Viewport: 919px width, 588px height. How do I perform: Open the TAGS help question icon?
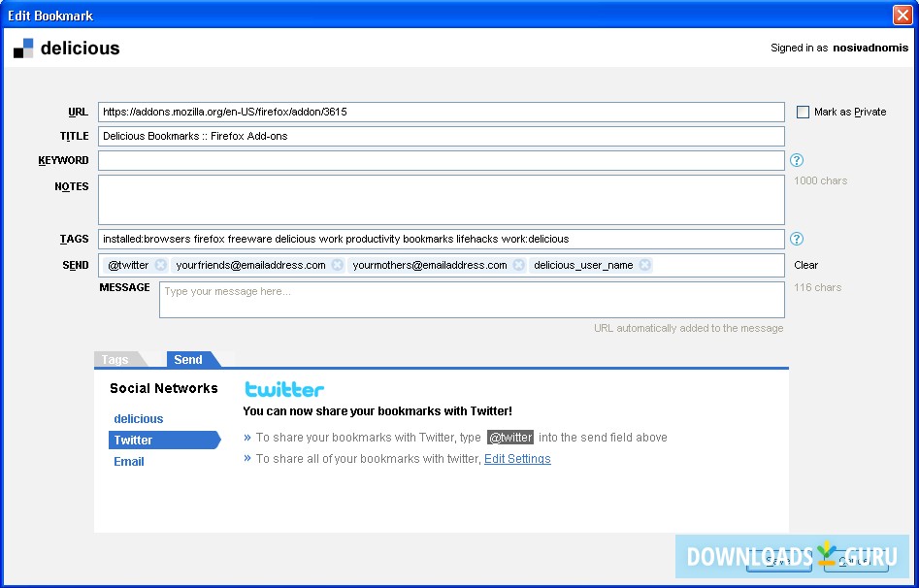click(797, 239)
